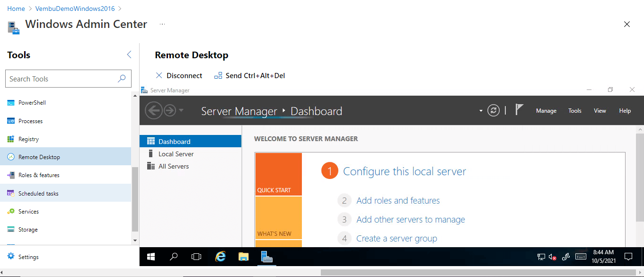Screen dimensions: 644x277
Task: Click VembuDemoWindows2016 breadcrumb link
Action: (75, 9)
